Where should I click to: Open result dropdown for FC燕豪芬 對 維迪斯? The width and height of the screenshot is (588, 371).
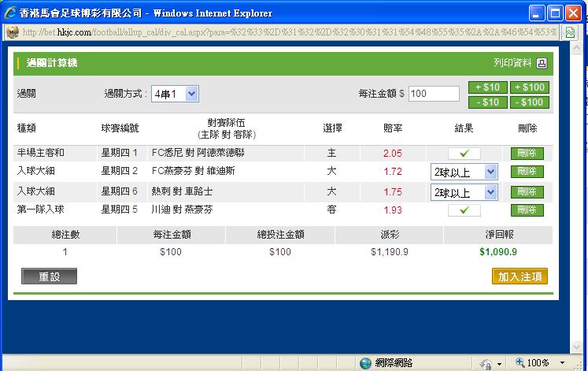coord(464,172)
